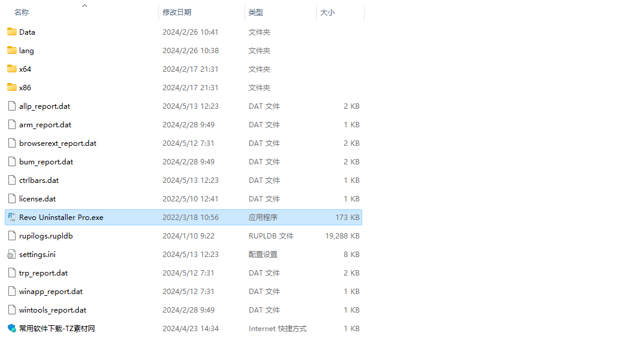633x364 pixels.
Task: Click the ctrlbars.dat file icon
Action: [12, 180]
